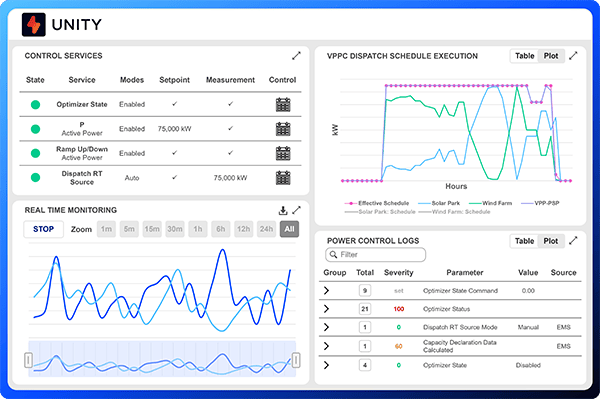Set zoom to 1m
600x399 pixels.
tap(106, 229)
